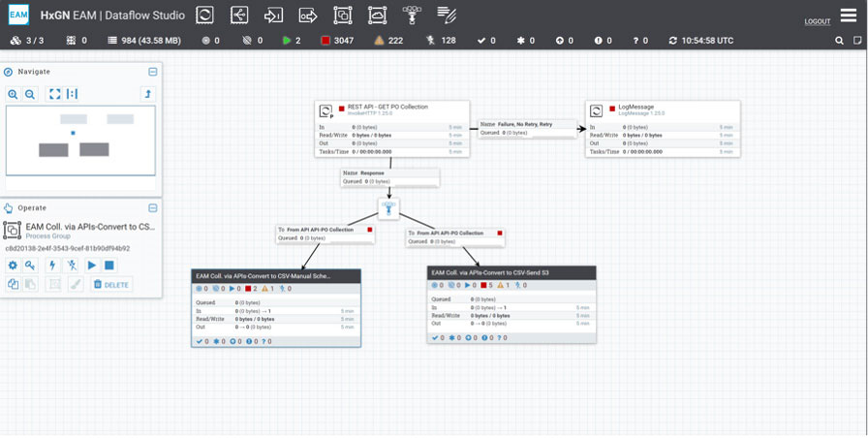Screen dimensions: 868x438
Task: Click the Fit view icon in Navigate
Action: click(x=54, y=94)
